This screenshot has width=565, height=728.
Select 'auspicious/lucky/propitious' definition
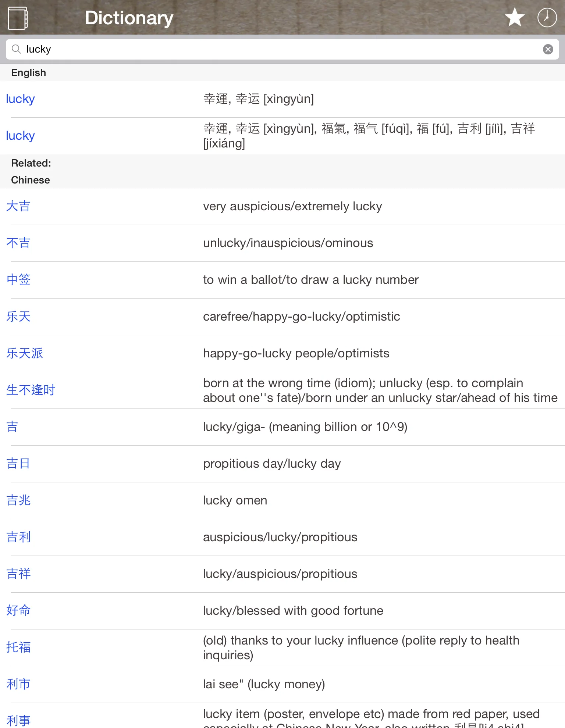(x=280, y=537)
